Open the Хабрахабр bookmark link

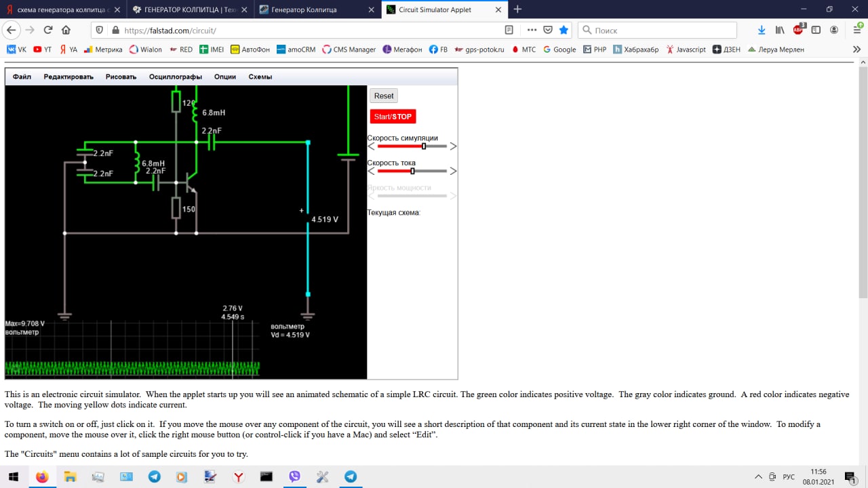pyautogui.click(x=636, y=49)
